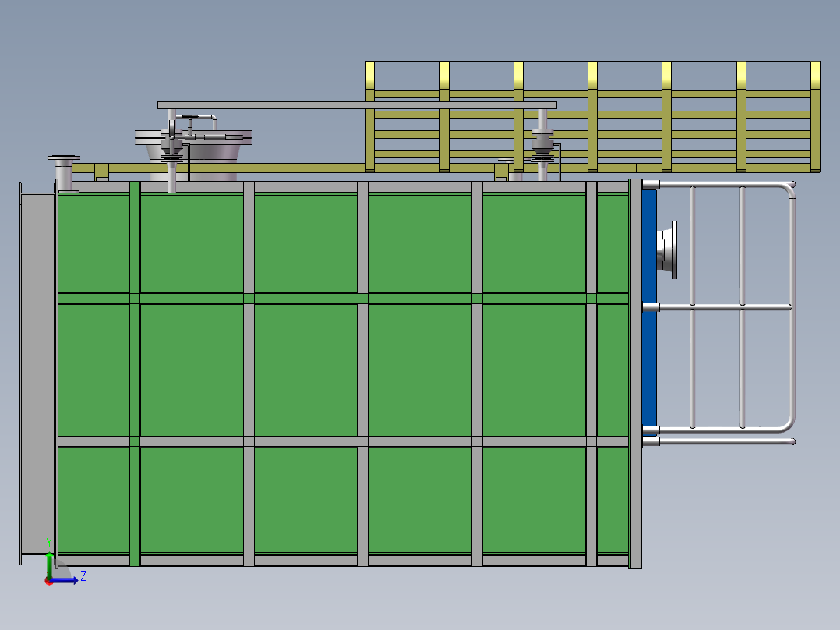The height and width of the screenshot is (630, 840).
Task: Select the gray end cover on the tank's left
Action: click(x=37, y=373)
